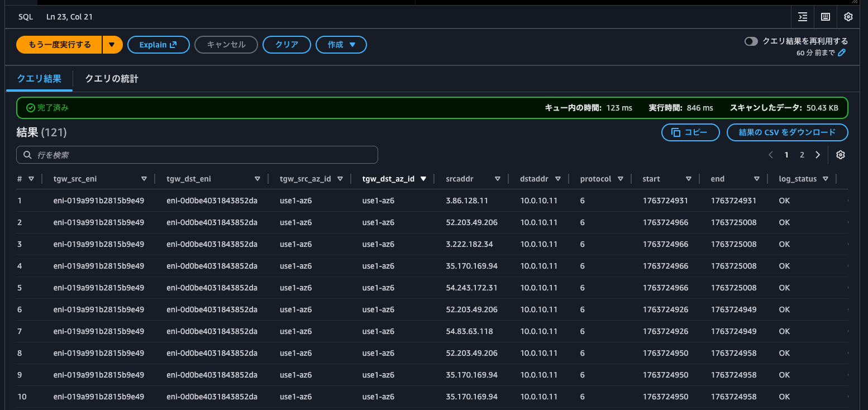
Task: Clear the editor with クリア button
Action: tap(287, 45)
